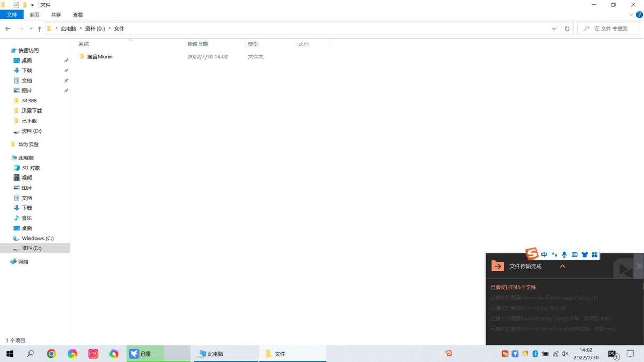Toggle Sogou 中 Chinese input mode
Viewport: 644px width, 362px height.
[544, 255]
